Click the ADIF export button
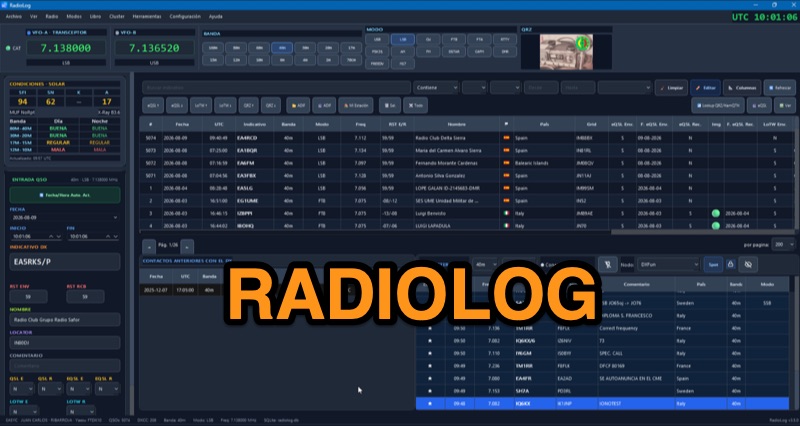 [324, 106]
